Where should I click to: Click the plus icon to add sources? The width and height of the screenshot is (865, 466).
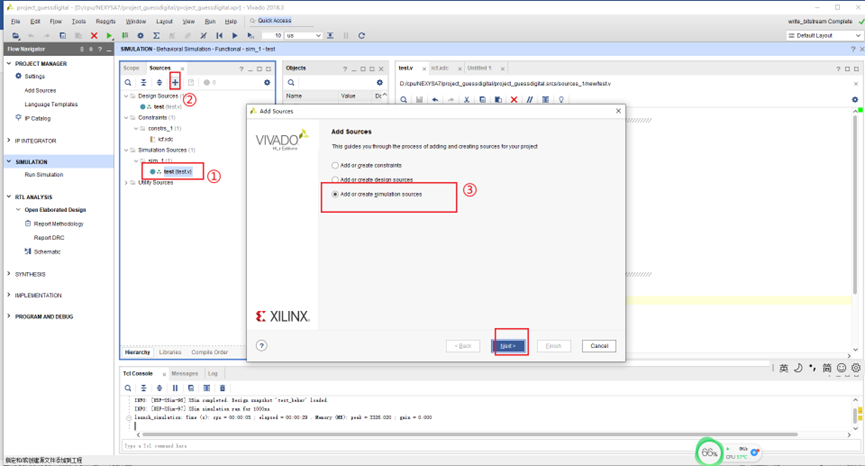tap(175, 82)
